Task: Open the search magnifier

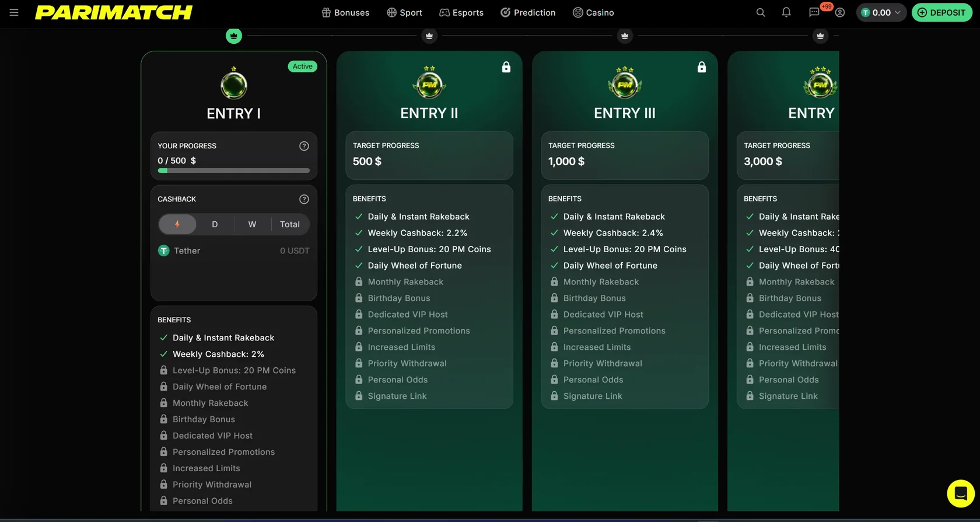Action: (761, 12)
